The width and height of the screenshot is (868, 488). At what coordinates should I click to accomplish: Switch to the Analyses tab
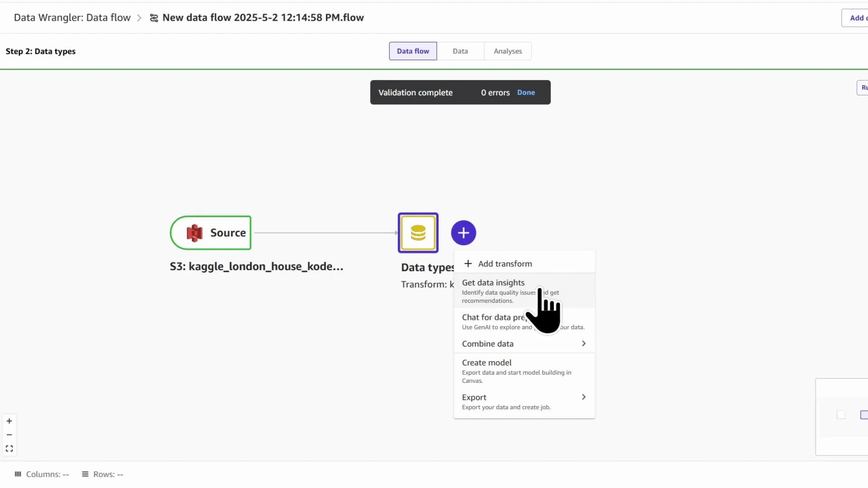508,51
